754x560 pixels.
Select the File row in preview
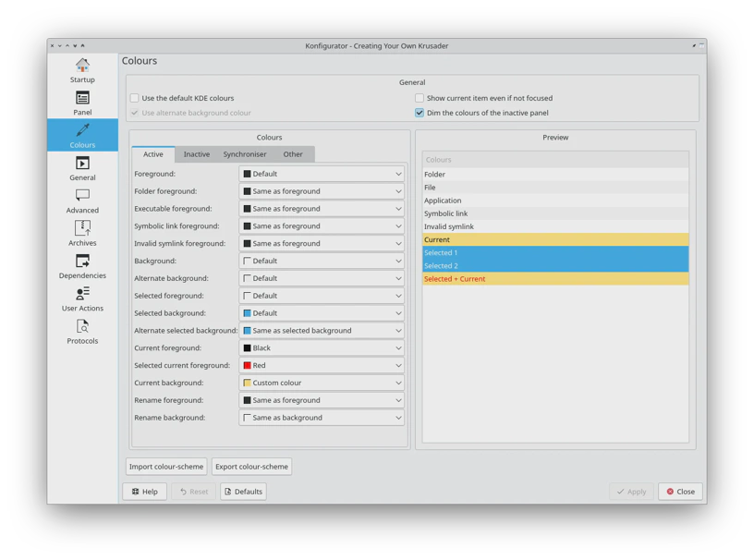tap(555, 188)
